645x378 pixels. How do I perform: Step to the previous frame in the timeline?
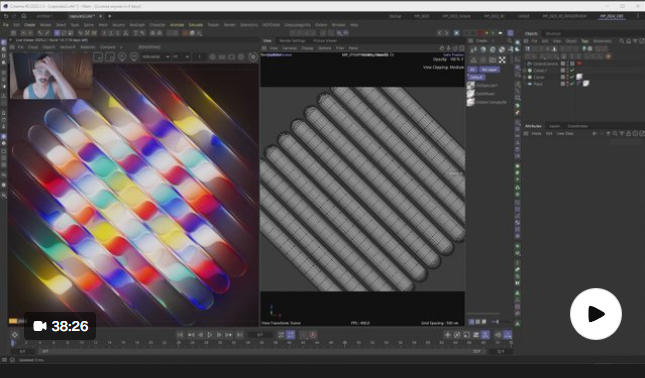pos(200,335)
